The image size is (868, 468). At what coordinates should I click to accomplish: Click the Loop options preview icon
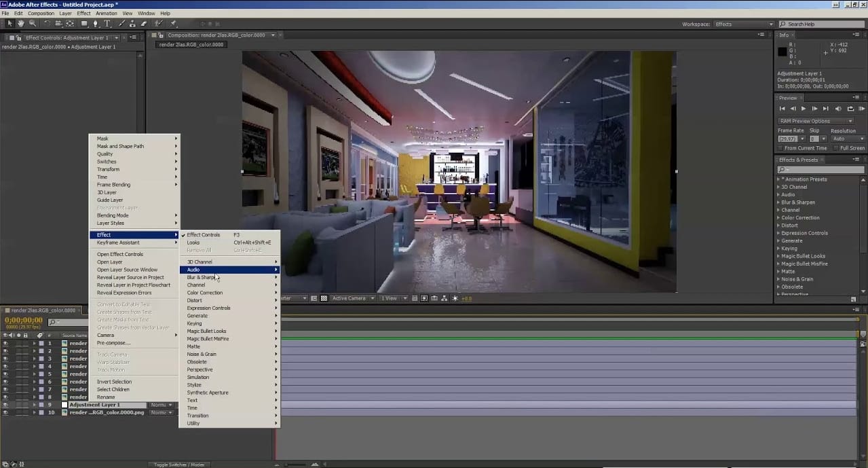click(x=850, y=109)
